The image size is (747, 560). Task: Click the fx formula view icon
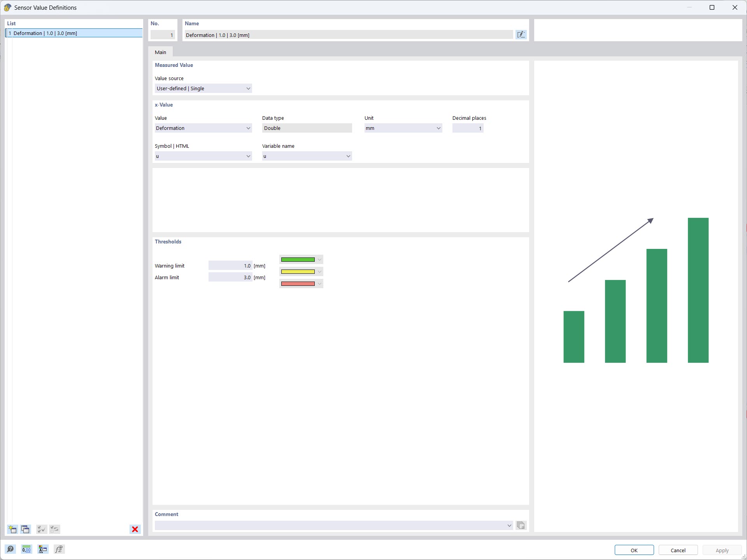click(59, 549)
